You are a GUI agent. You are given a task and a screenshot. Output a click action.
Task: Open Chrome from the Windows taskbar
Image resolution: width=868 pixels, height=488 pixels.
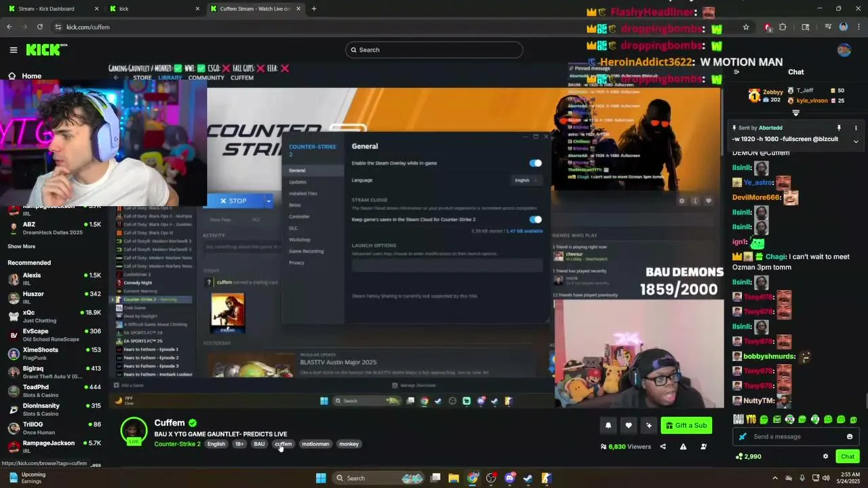click(473, 478)
